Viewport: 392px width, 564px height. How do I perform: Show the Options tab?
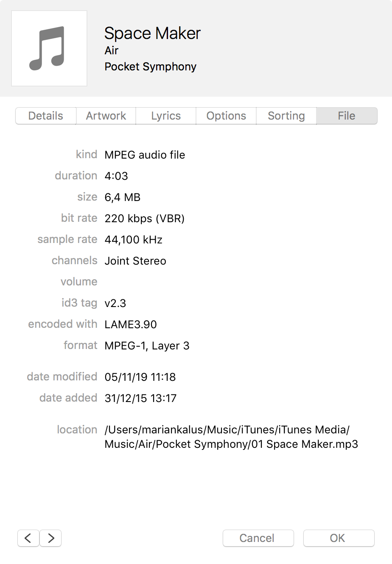[226, 116]
